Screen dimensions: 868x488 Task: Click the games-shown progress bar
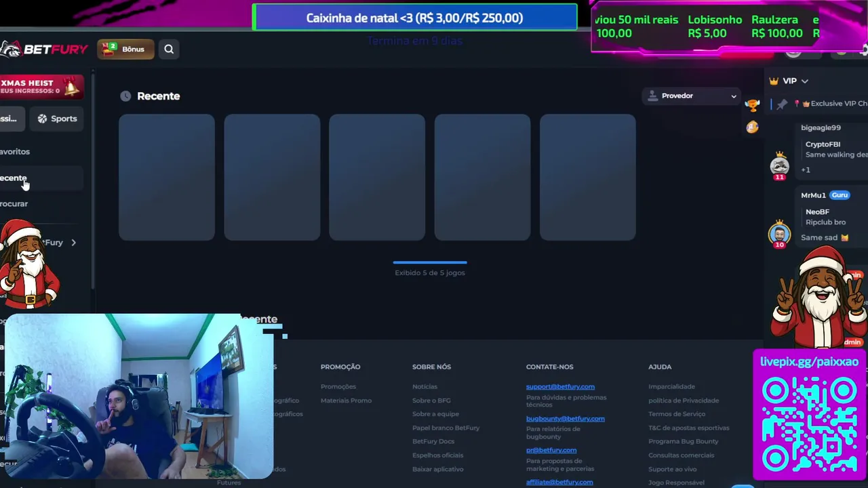(430, 262)
